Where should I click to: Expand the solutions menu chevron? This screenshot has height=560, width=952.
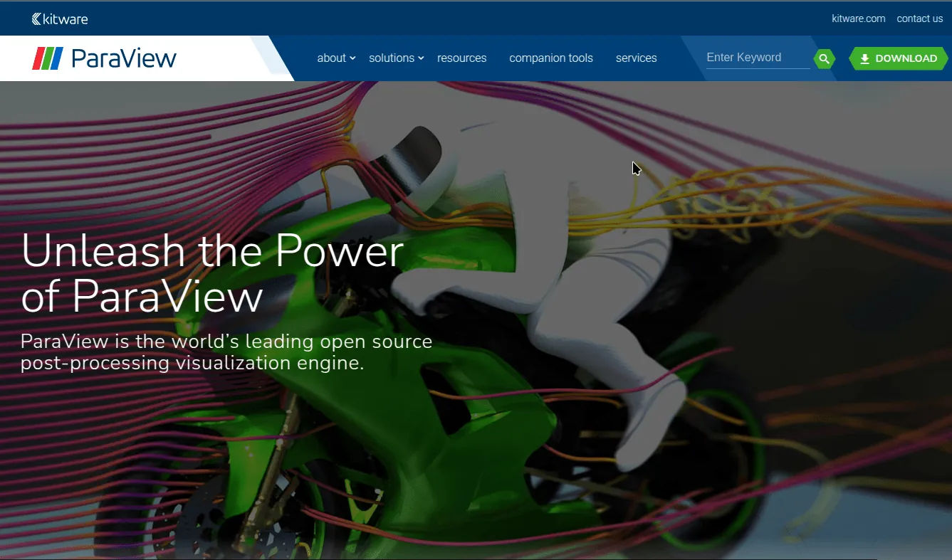point(421,58)
